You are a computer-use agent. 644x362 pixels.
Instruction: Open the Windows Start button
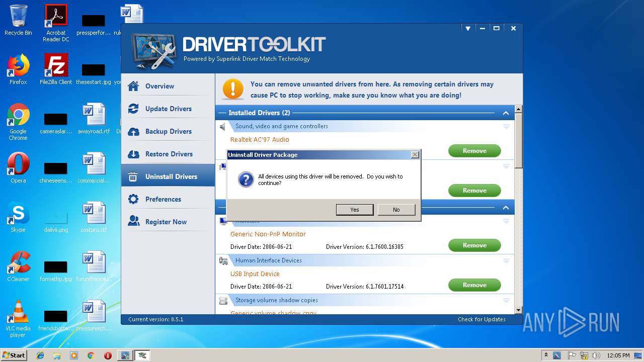pos(14,355)
